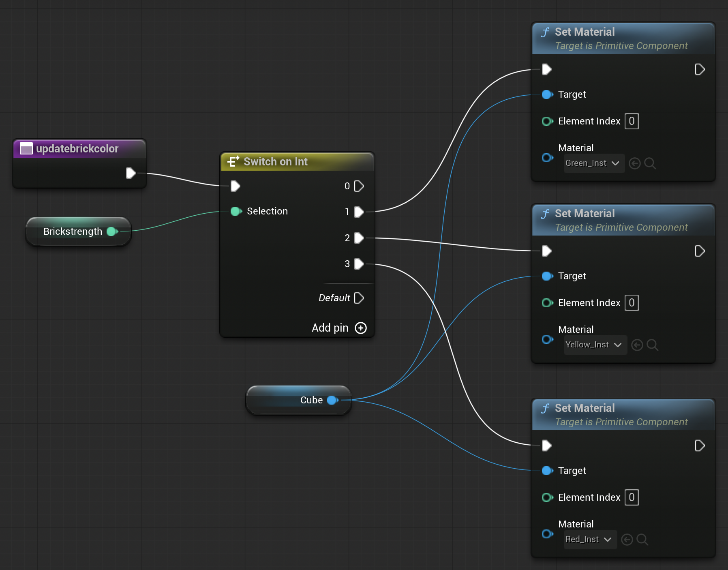
Task: Open the Red_Inst material dropdown
Action: (x=590, y=540)
